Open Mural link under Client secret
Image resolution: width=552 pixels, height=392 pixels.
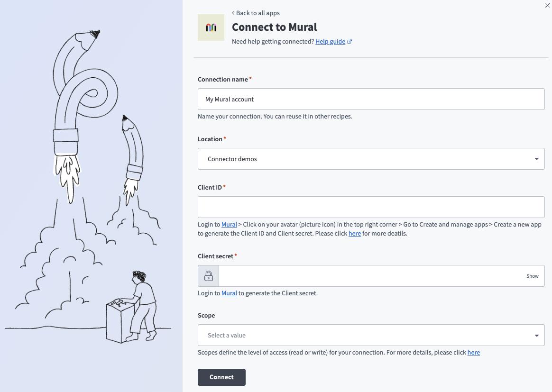point(229,293)
